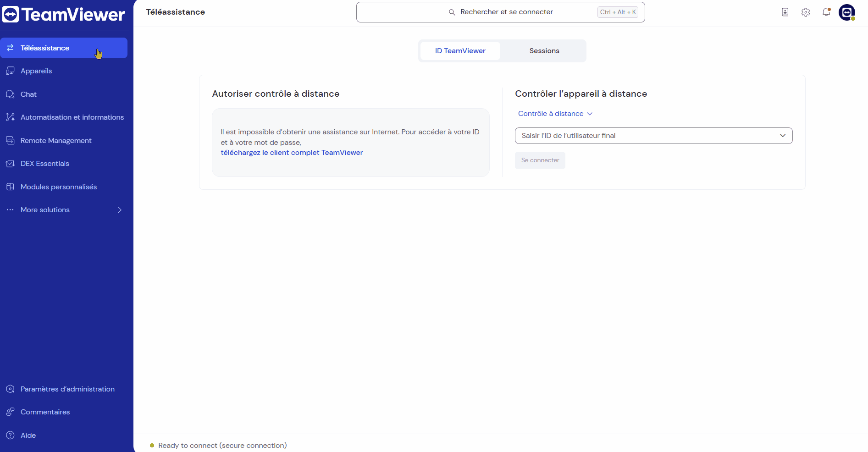Open the Commentaires page

[x=64, y=412]
